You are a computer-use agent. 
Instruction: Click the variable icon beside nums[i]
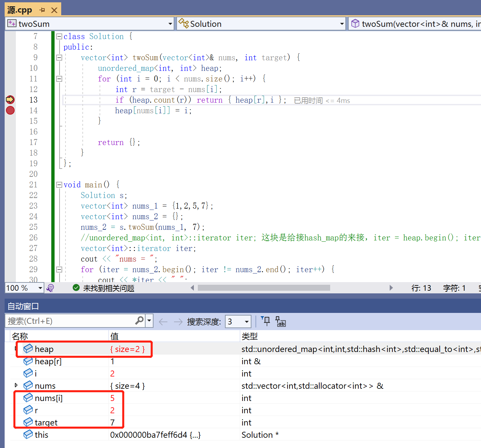[28, 397]
